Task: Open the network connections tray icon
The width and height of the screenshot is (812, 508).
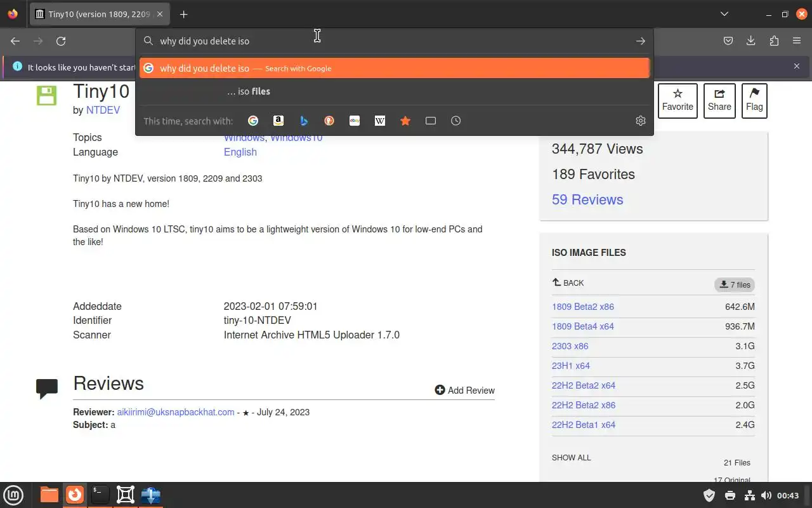Action: tap(749, 495)
